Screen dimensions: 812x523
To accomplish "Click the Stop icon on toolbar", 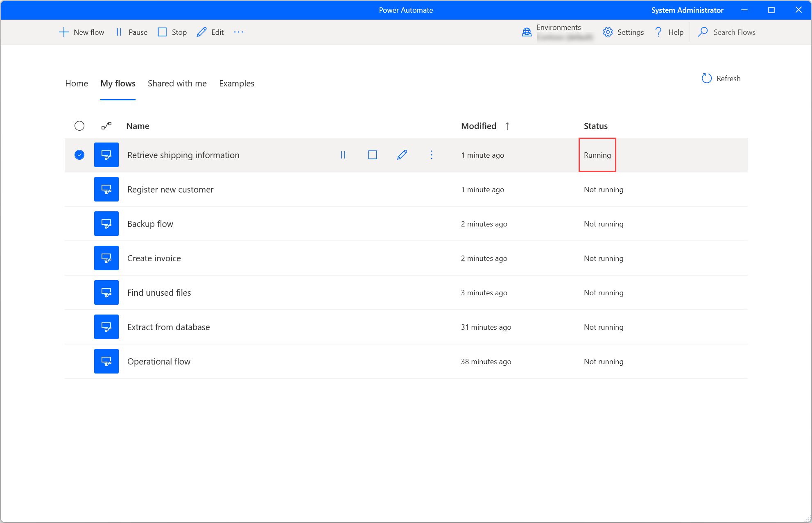I will 163,32.
